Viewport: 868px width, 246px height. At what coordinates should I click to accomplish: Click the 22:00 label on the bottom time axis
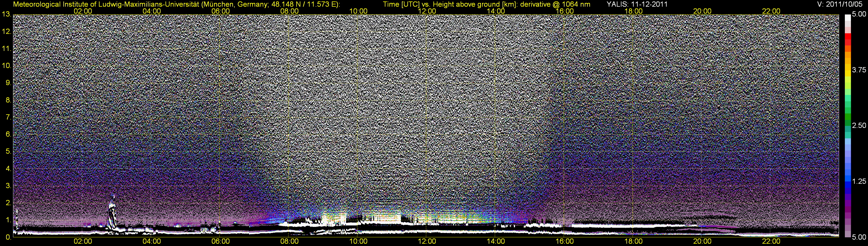(771, 242)
